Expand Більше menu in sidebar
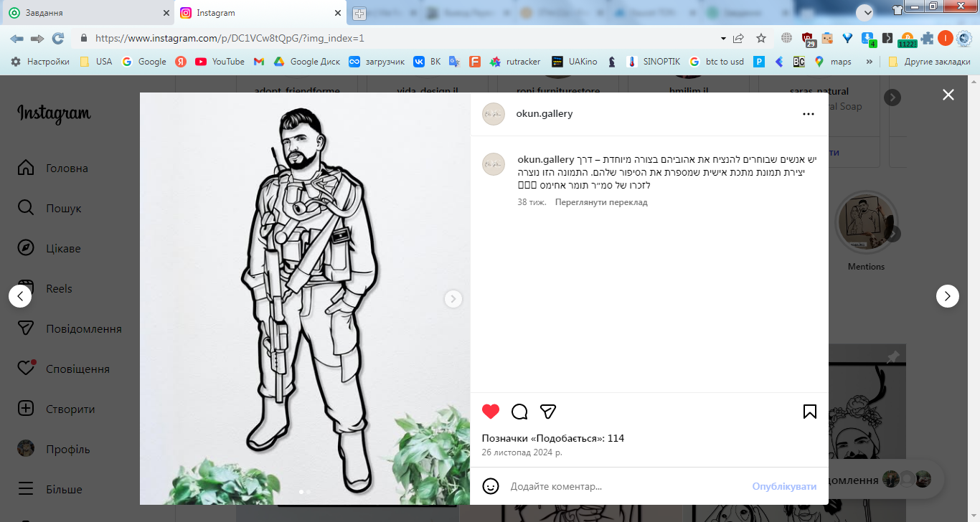Viewport: 980px width, 522px height. 50,490
